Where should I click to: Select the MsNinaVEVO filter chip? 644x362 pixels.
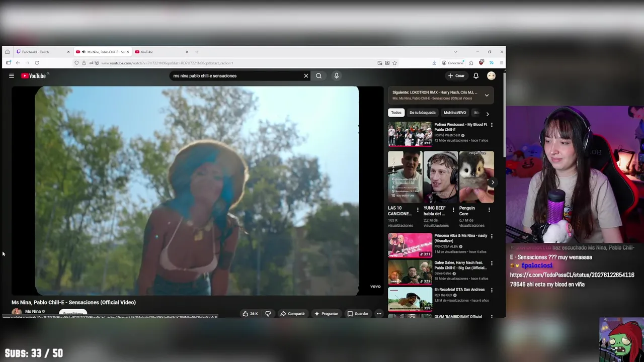click(455, 113)
